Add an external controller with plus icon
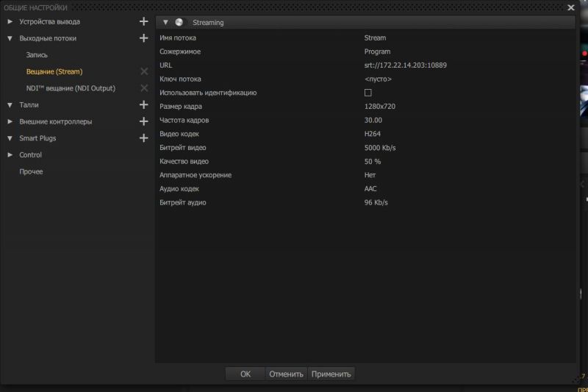 (143, 121)
